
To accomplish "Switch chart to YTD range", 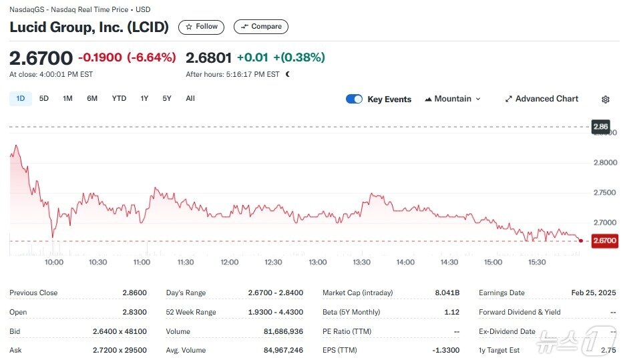I will 119,99.
